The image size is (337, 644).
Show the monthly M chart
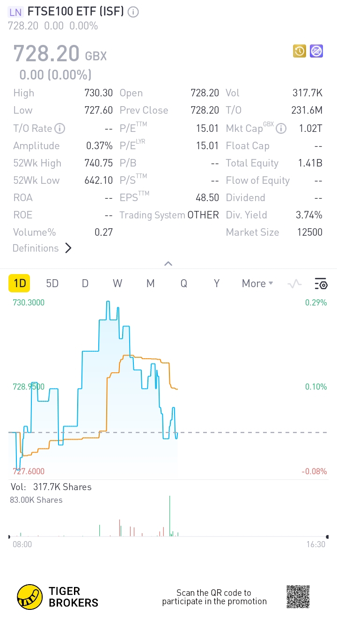pyautogui.click(x=150, y=283)
